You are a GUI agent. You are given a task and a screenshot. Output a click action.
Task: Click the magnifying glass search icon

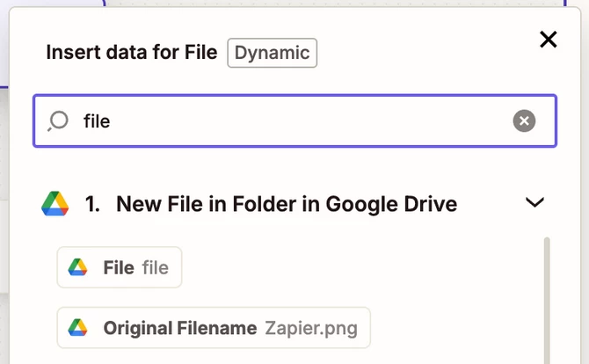point(58,121)
